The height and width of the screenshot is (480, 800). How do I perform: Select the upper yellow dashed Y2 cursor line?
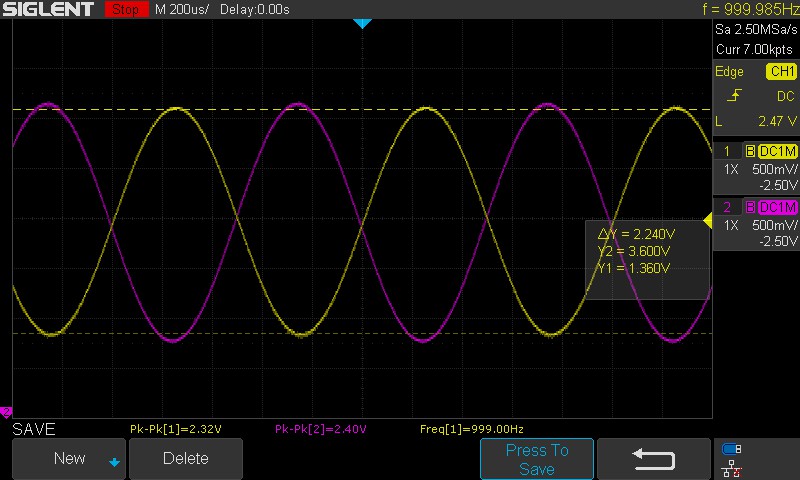(362, 110)
